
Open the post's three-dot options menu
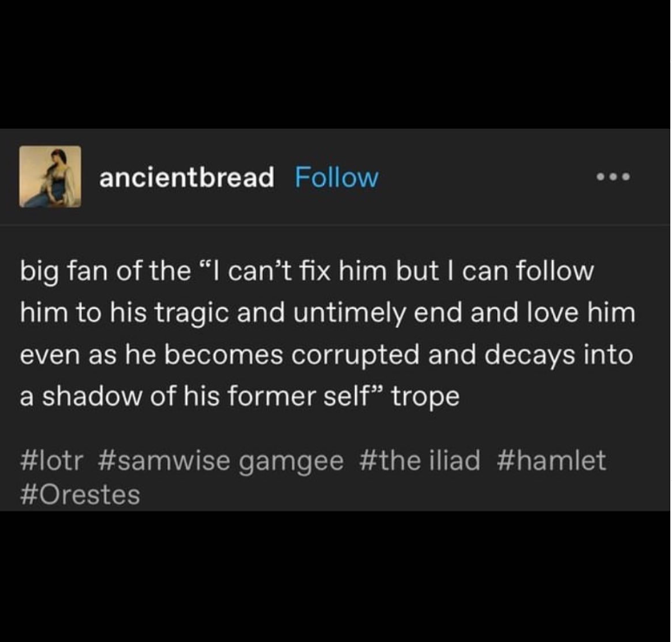pos(613,177)
